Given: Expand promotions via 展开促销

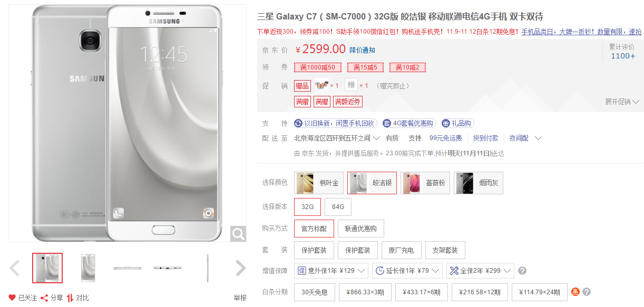Looking at the screenshot, I should [622, 102].
